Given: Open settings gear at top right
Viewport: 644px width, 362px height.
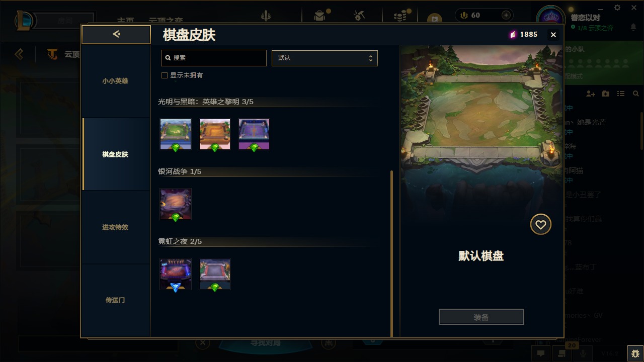Looking at the screenshot, I should pos(617,8).
